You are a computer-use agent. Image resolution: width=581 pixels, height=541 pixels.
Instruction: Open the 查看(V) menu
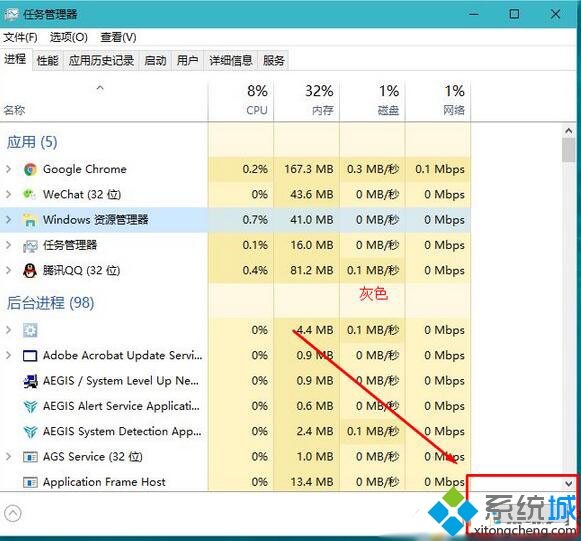[x=118, y=37]
